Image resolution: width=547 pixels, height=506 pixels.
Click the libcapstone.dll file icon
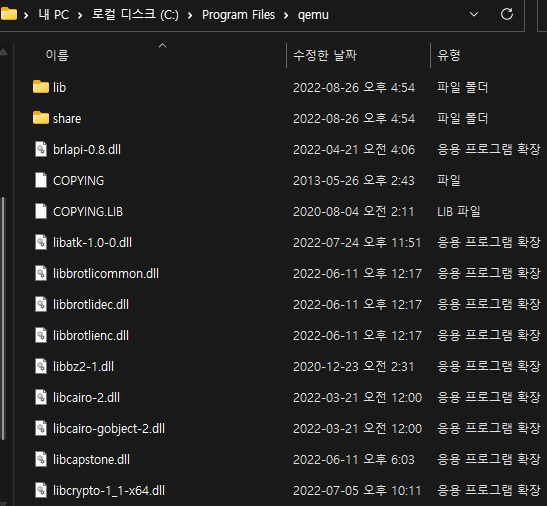(x=41, y=459)
